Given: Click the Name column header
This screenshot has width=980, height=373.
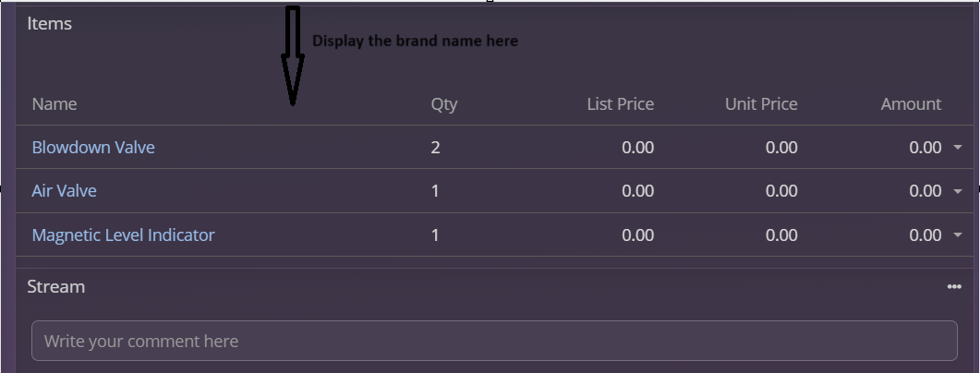Looking at the screenshot, I should click(54, 104).
